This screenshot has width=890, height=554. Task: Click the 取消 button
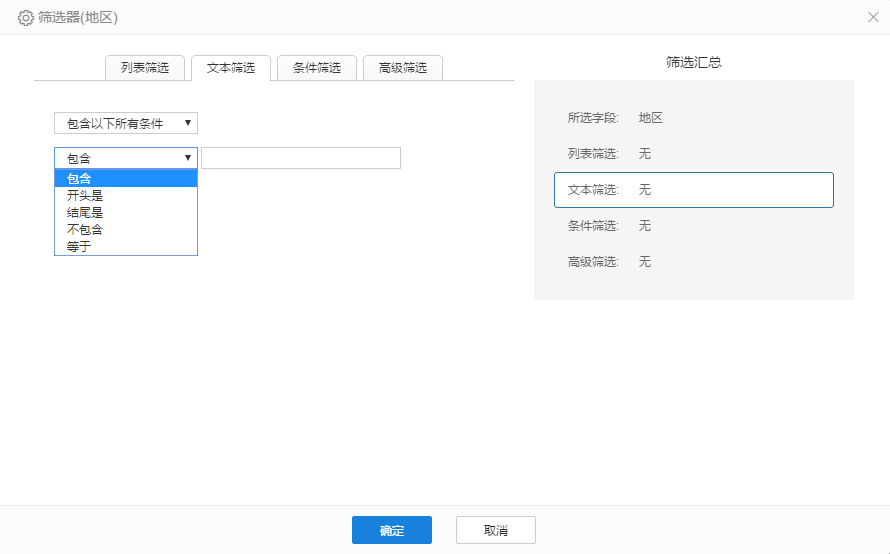[496, 530]
